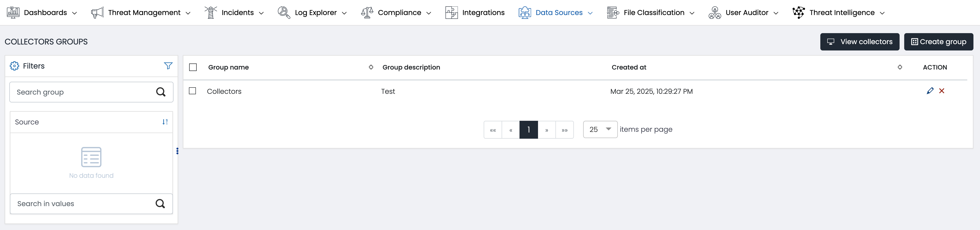Viewport: 980px width, 230px height.
Task: Check the select-all header checkbox
Action: tap(193, 67)
